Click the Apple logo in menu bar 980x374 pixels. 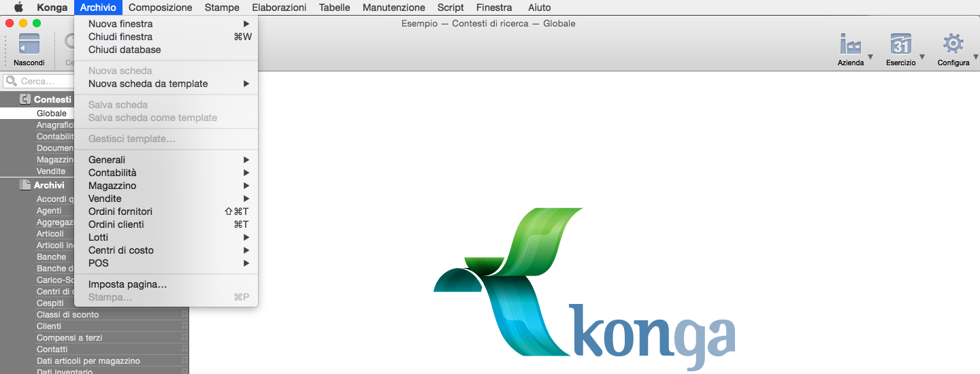click(x=18, y=7)
